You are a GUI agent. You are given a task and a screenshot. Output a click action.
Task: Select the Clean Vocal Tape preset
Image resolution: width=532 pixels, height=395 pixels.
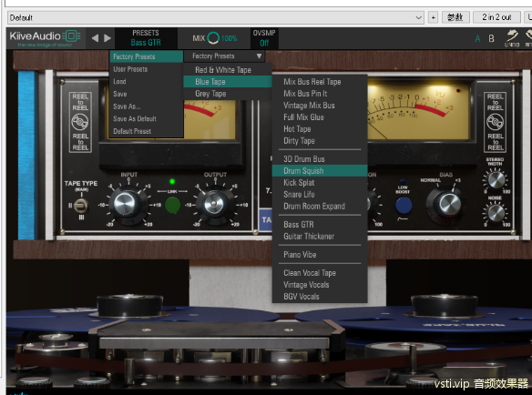click(x=320, y=273)
